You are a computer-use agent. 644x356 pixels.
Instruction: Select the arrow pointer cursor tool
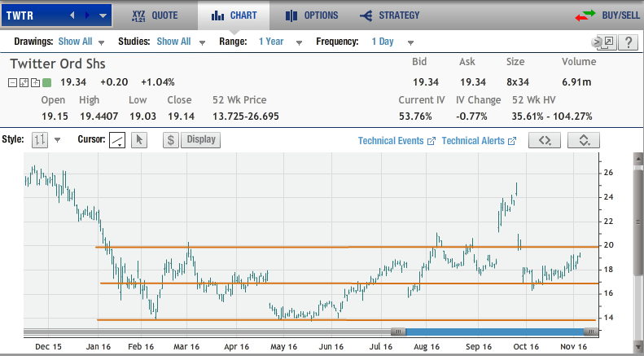coord(139,140)
